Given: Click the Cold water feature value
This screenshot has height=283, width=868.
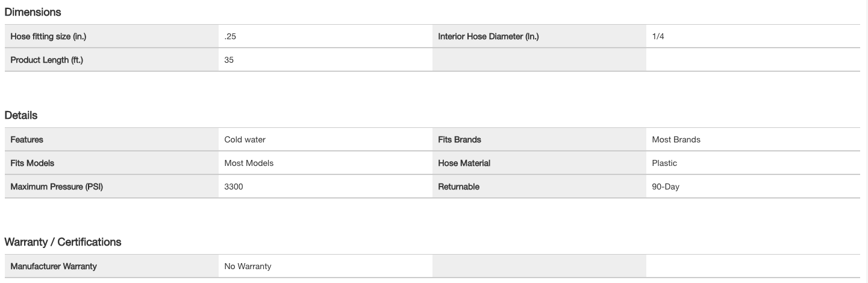Looking at the screenshot, I should [245, 139].
